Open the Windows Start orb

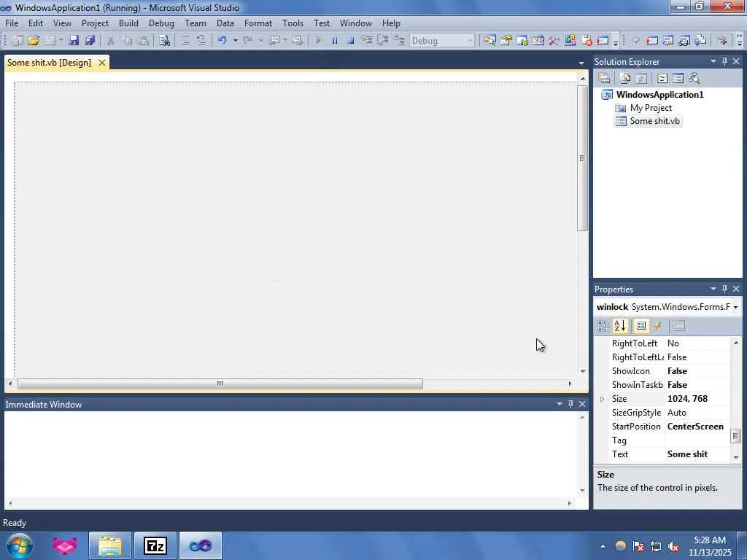[19, 545]
